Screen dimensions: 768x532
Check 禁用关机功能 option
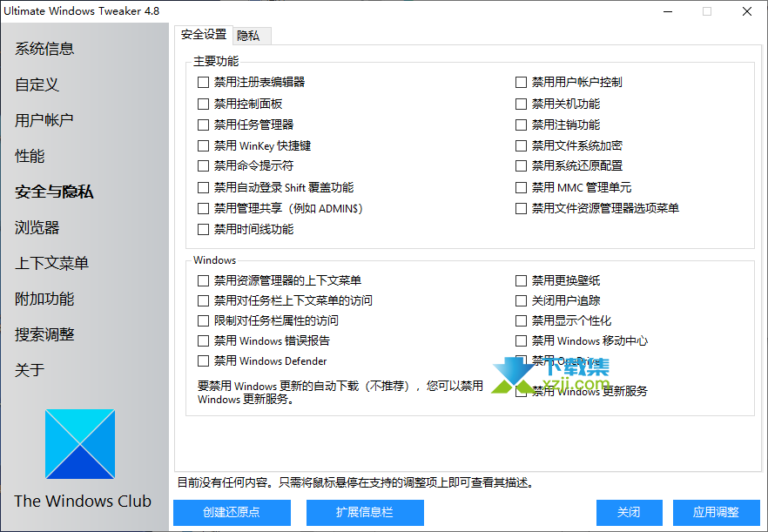coord(521,104)
